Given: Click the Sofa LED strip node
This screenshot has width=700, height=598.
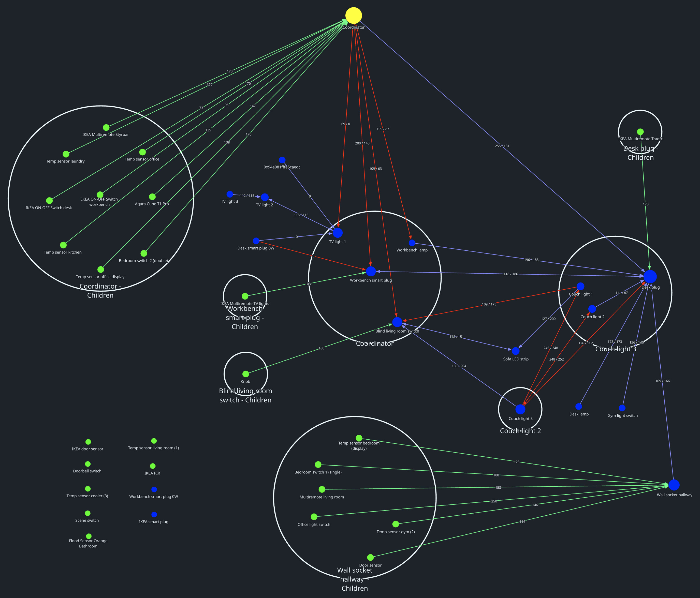Looking at the screenshot, I should [x=516, y=351].
